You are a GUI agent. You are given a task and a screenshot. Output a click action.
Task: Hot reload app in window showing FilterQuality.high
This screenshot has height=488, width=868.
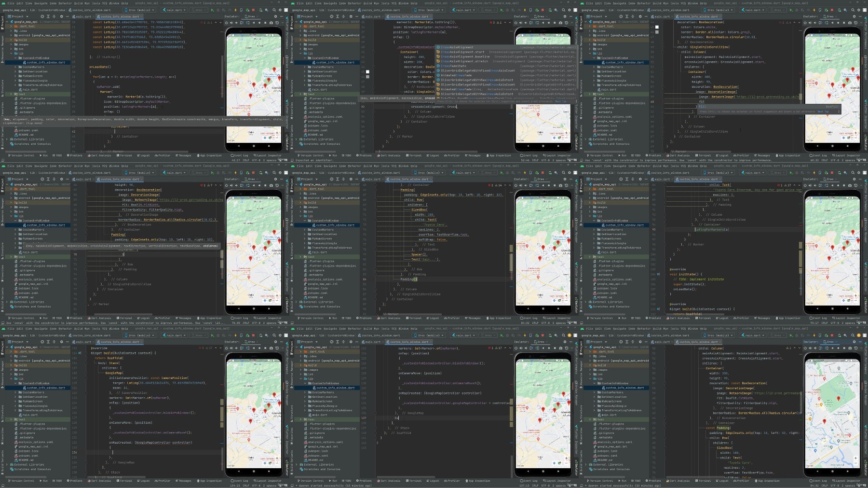(x=235, y=173)
